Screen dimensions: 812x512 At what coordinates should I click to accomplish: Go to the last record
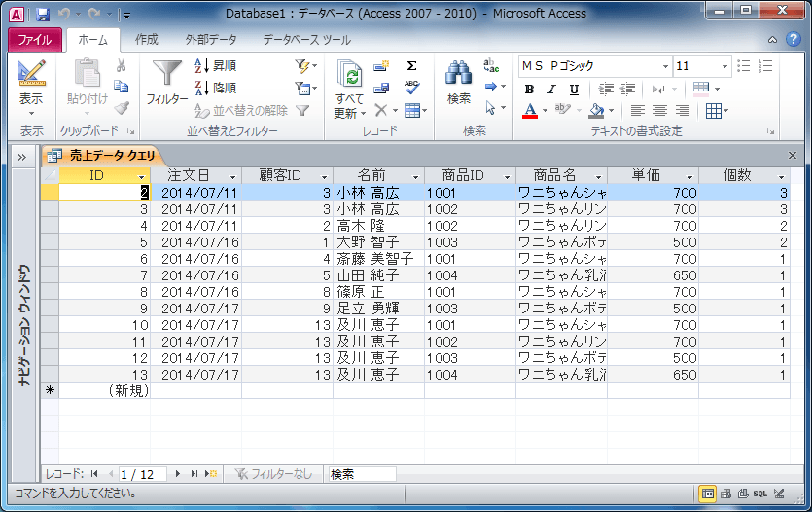pos(194,474)
